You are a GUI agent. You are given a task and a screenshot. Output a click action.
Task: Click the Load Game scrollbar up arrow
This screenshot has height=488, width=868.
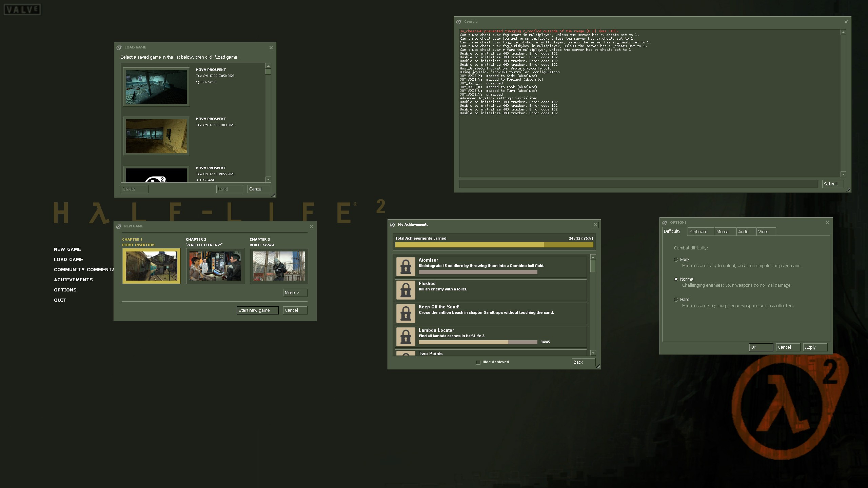pos(268,66)
